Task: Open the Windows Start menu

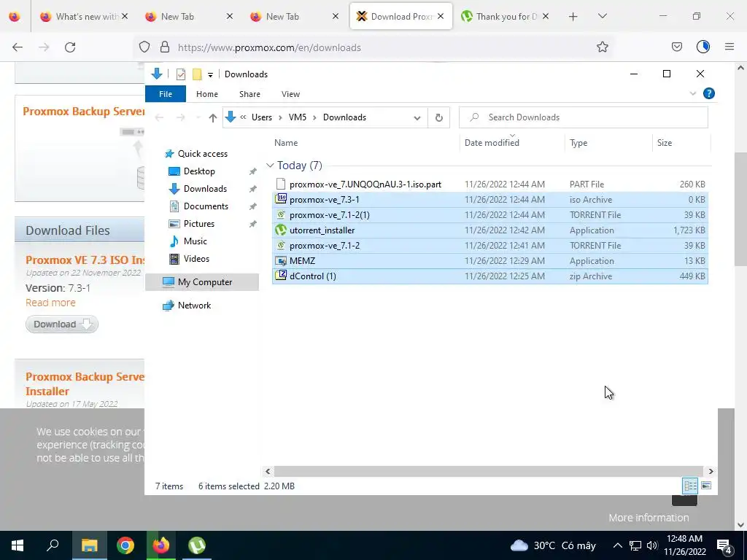Action: click(x=18, y=545)
